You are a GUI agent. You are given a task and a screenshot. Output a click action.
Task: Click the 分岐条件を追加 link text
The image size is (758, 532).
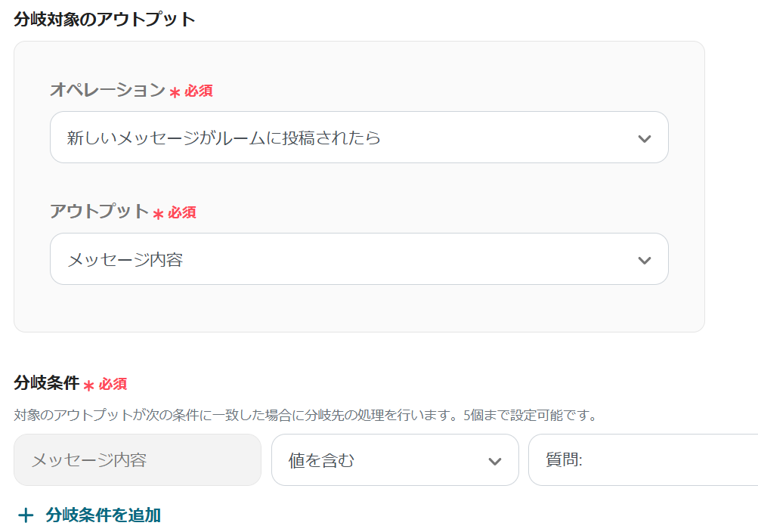(x=103, y=515)
